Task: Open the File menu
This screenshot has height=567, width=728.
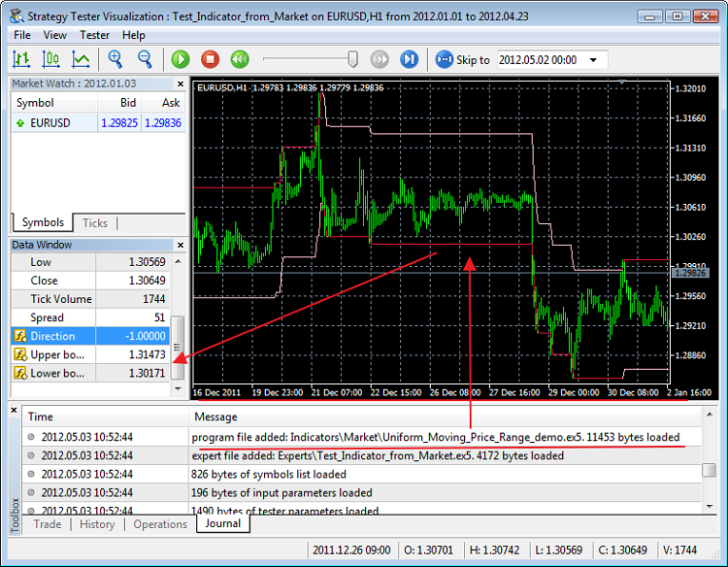Action: coord(21,35)
